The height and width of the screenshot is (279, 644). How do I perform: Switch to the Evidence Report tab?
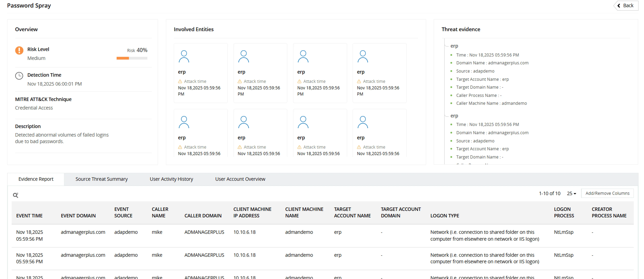pyautogui.click(x=36, y=179)
